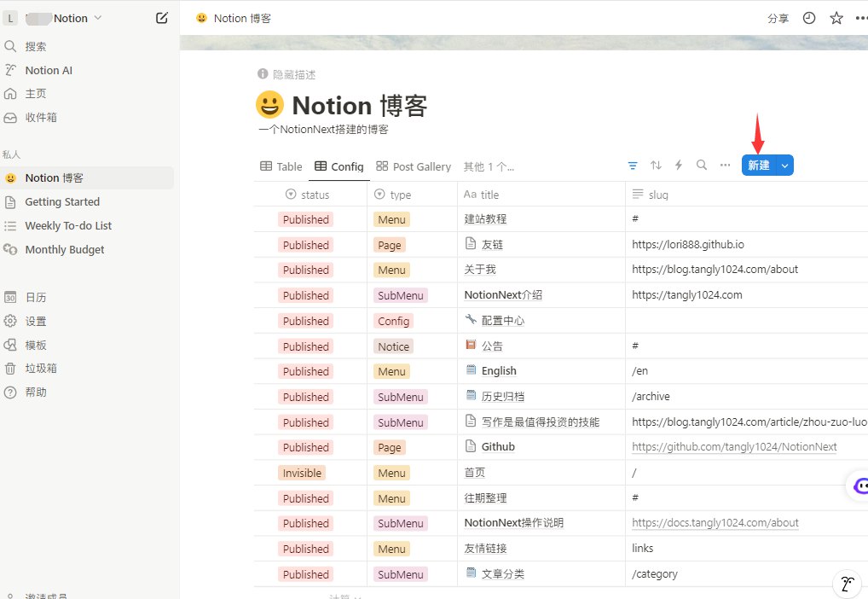Click the Config type tag for 配置中心
Screen dimensions: 868x599
coord(394,322)
